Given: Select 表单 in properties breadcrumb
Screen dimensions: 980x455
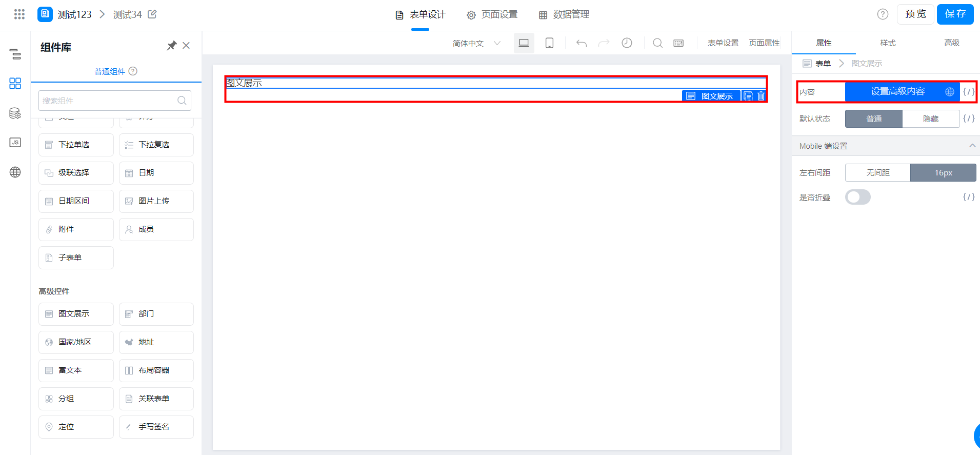Looking at the screenshot, I should point(816,63).
